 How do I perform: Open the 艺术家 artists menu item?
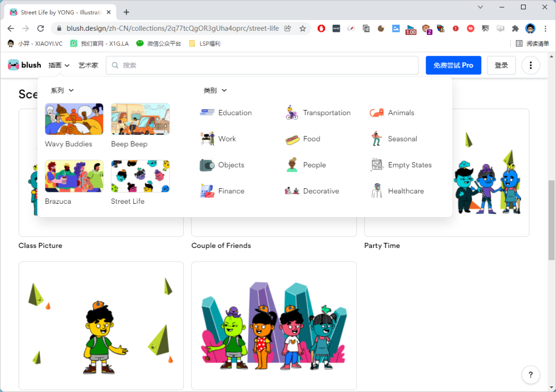(89, 65)
